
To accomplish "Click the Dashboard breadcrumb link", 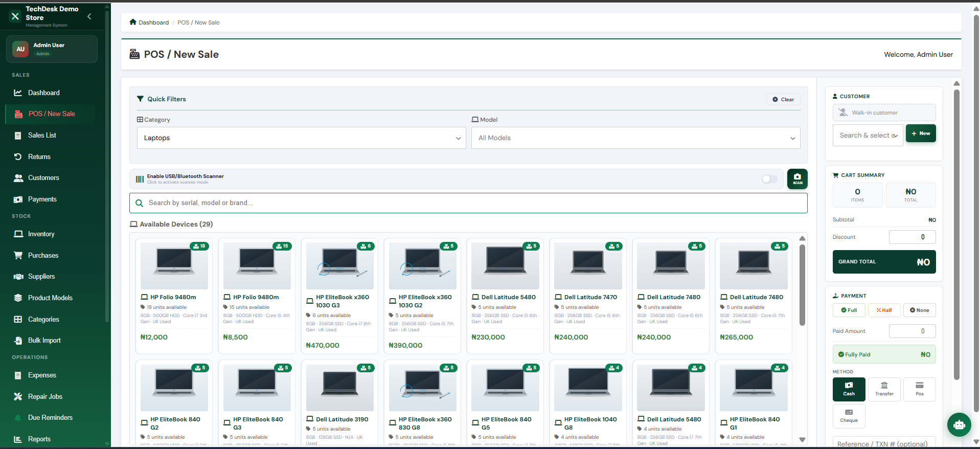I will point(153,23).
